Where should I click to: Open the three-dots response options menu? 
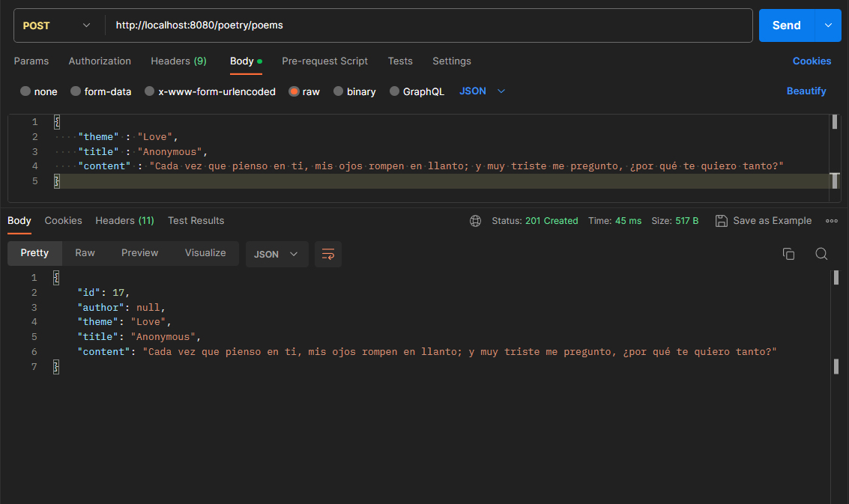tap(832, 221)
